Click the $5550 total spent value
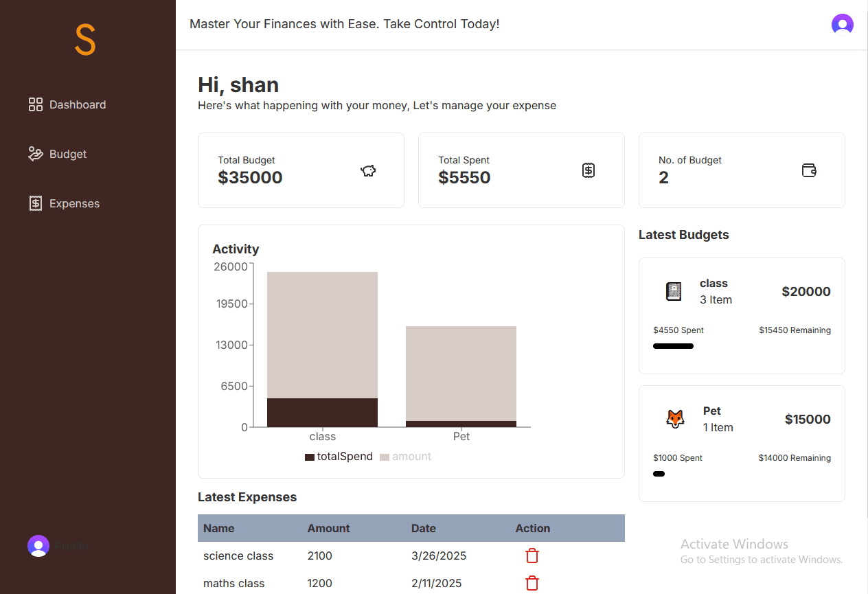868x594 pixels. [x=464, y=178]
